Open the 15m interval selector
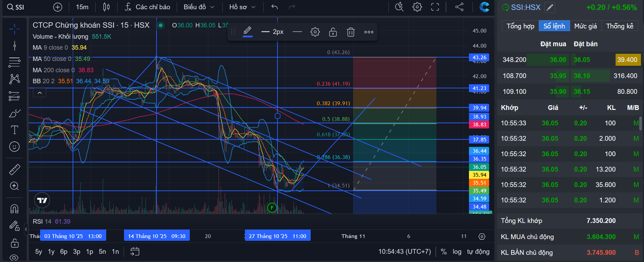This screenshot has height=262, width=644. pos(82,7)
